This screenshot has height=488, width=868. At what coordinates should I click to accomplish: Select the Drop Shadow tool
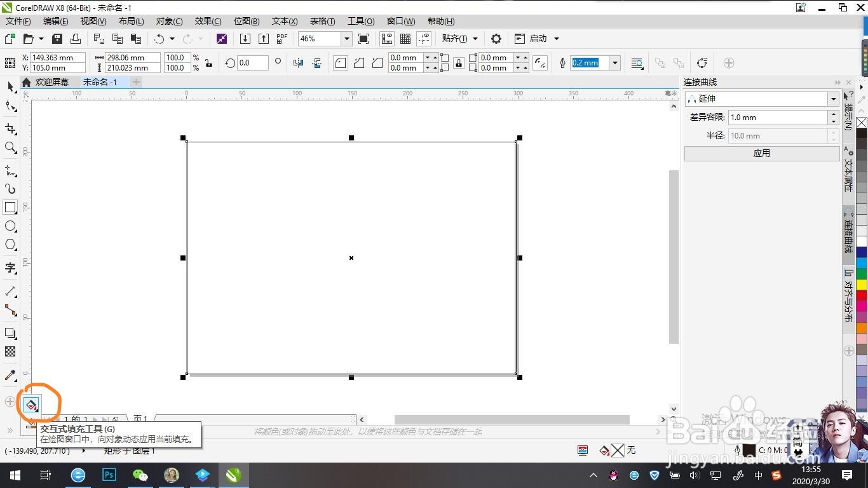click(10, 333)
